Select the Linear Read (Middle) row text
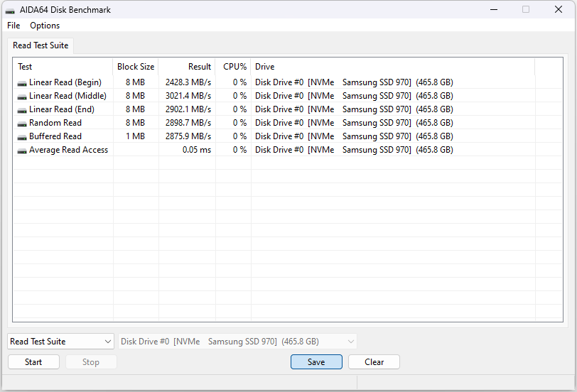The image size is (577, 392). (68, 96)
